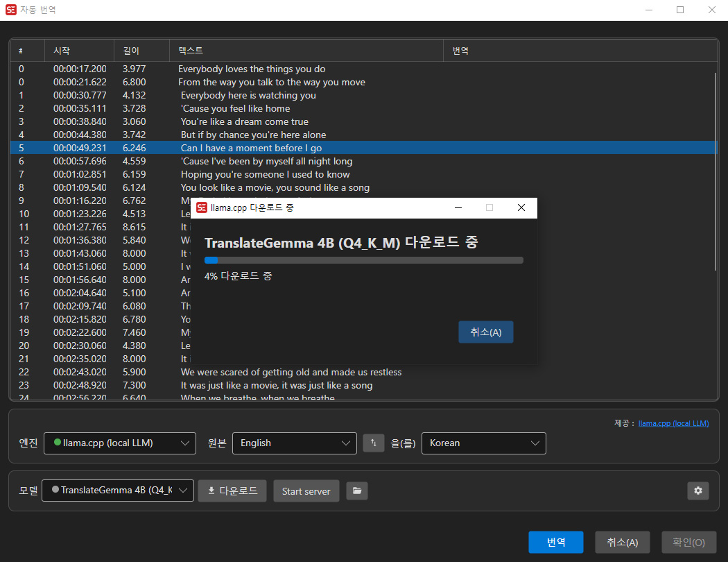The image size is (728, 562).
Task: Open the llama.cpp (local LLM) provider link
Action: 673,423
